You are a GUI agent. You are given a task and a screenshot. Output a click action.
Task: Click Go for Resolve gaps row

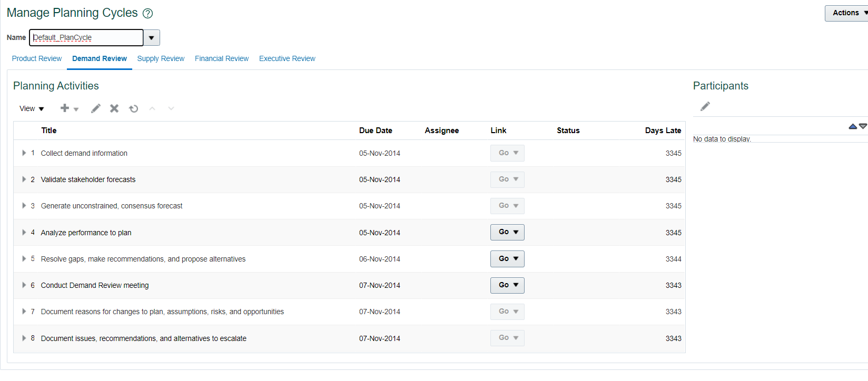click(507, 259)
